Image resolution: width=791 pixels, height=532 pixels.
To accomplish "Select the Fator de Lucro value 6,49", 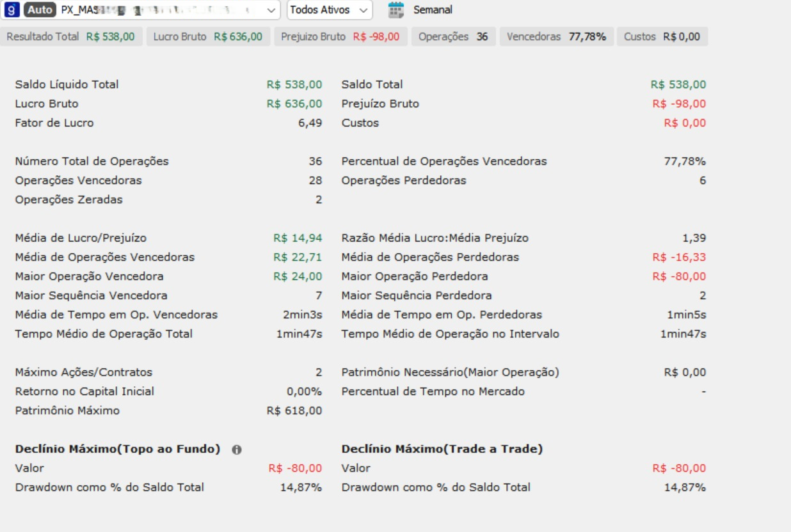I will (x=310, y=123).
